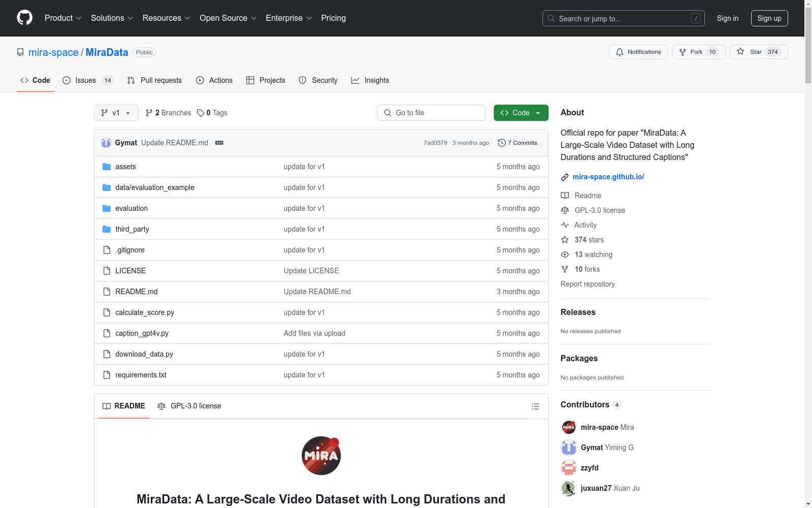Image resolution: width=812 pixels, height=508 pixels.
Task: View the 2 Branches link
Action: pos(168,113)
